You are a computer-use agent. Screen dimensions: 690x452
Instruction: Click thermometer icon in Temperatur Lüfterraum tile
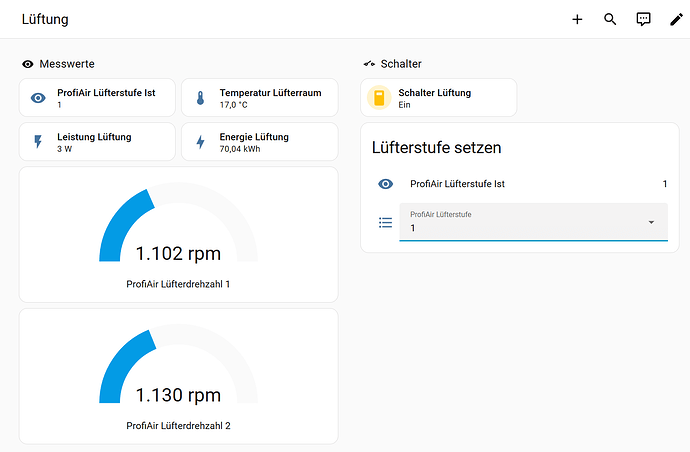pyautogui.click(x=200, y=98)
